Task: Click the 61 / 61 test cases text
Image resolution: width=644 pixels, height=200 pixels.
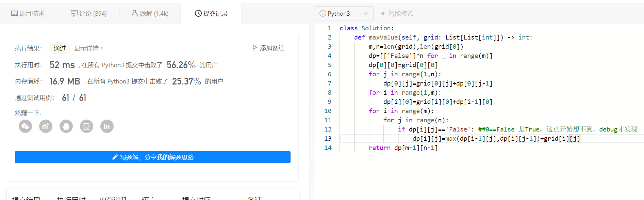Action: [74, 98]
